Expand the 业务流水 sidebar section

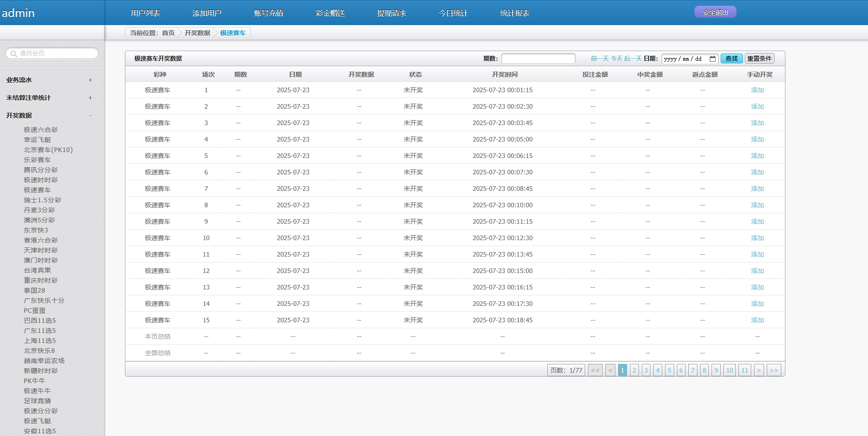90,80
